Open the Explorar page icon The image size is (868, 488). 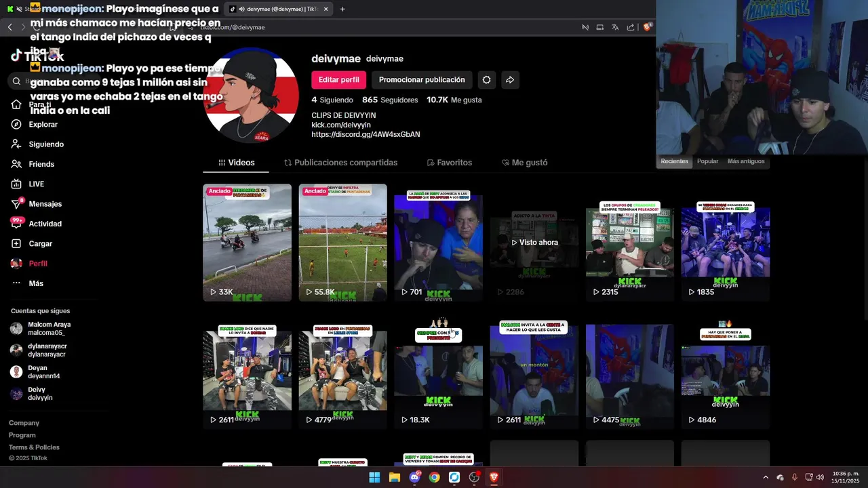[x=16, y=125]
